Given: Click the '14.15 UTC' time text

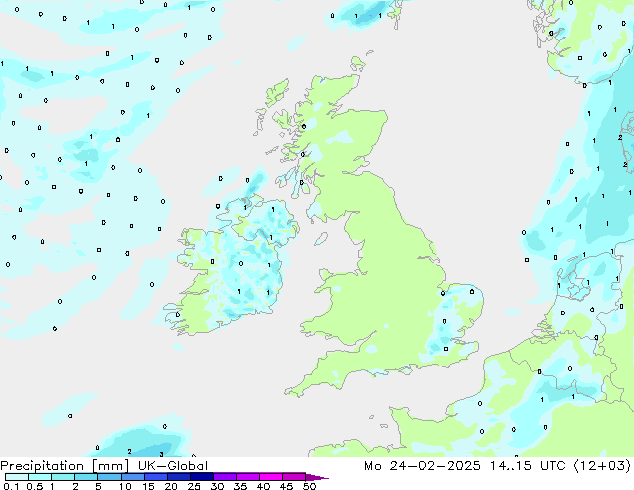Looking at the screenshot, I should (527, 466).
